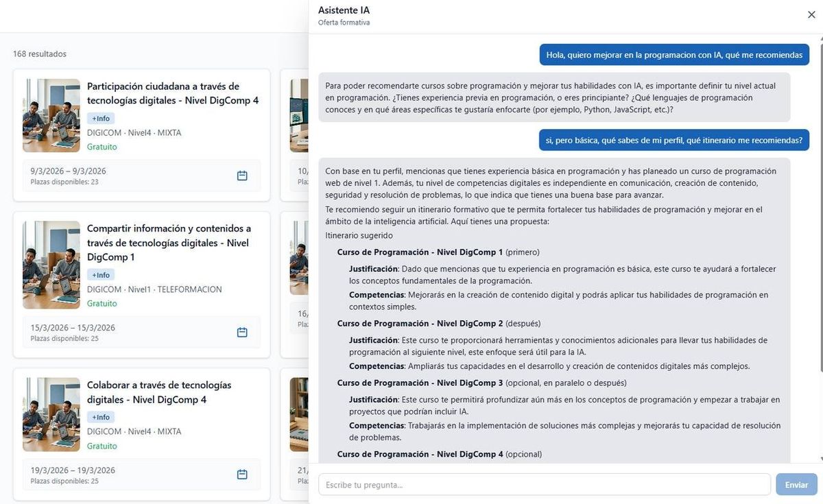Open Colaborar a través de tecnologías thumbnail
This screenshot has height=504, width=823.
tap(51, 414)
